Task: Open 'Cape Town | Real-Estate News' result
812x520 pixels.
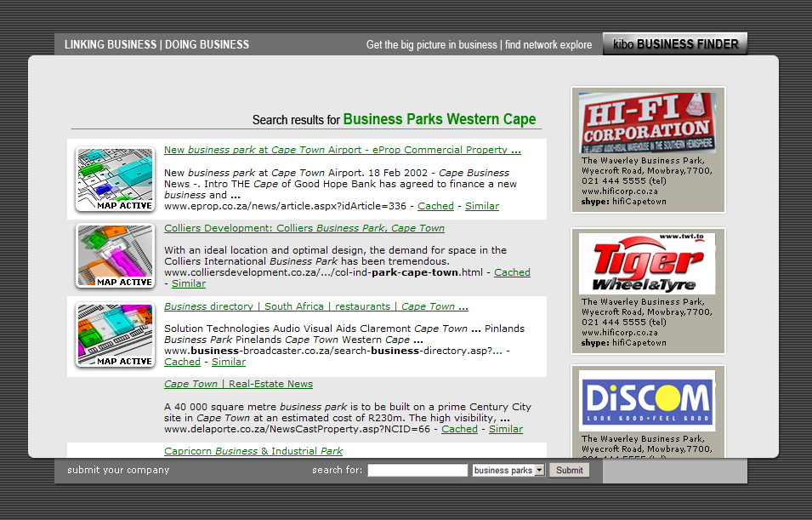Action: click(x=238, y=384)
